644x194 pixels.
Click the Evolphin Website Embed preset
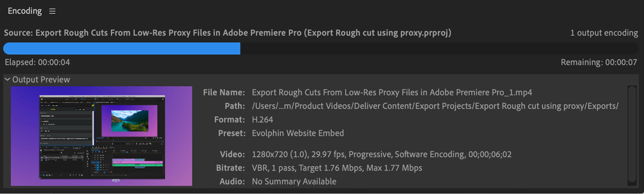(298, 133)
